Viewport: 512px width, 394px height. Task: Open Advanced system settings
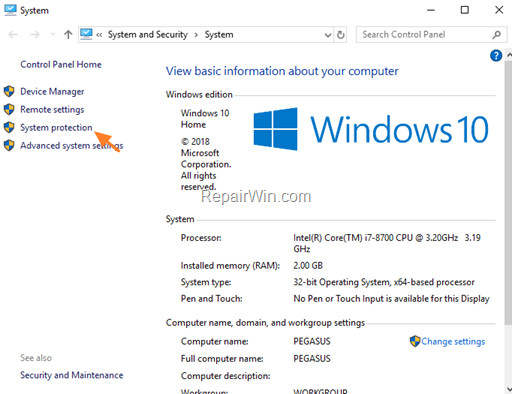click(x=72, y=146)
